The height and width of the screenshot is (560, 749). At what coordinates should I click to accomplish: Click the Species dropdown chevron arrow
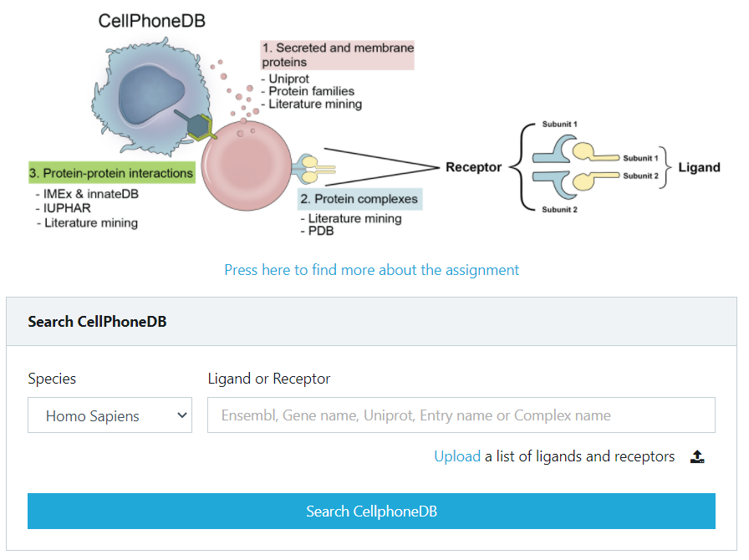(181, 415)
